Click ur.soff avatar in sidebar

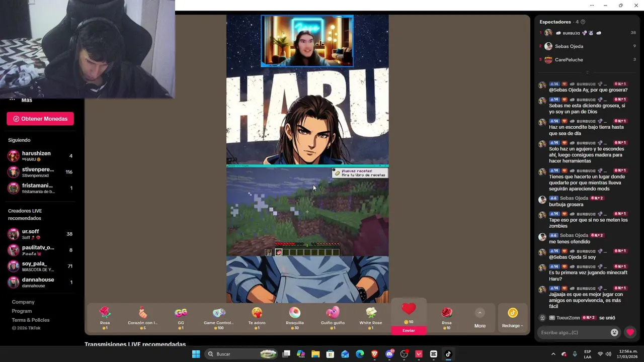13,234
